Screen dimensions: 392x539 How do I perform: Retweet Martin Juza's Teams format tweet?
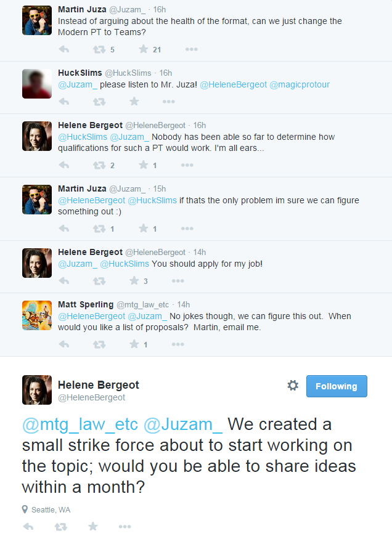coord(99,49)
